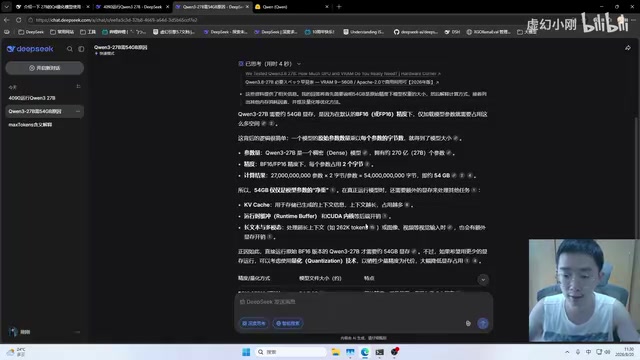
Task: Switch to the 'Qwen (Qwen)' browser tab
Action: coord(291,7)
